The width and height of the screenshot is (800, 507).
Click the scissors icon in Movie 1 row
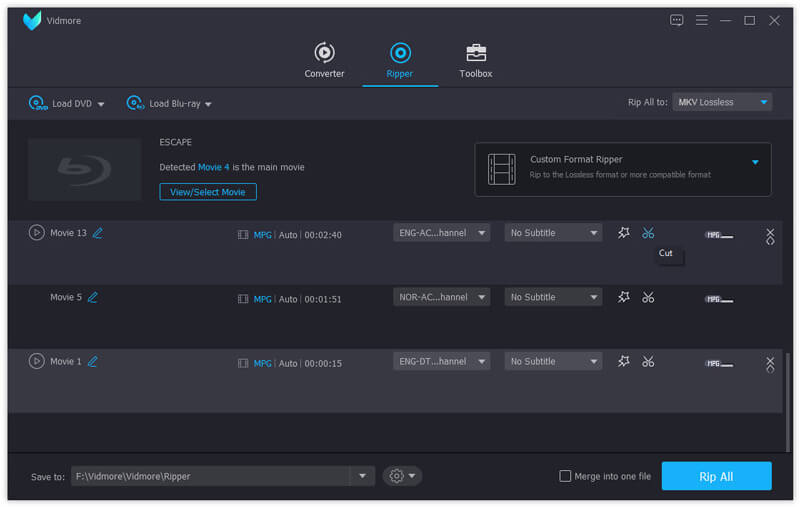[648, 361]
